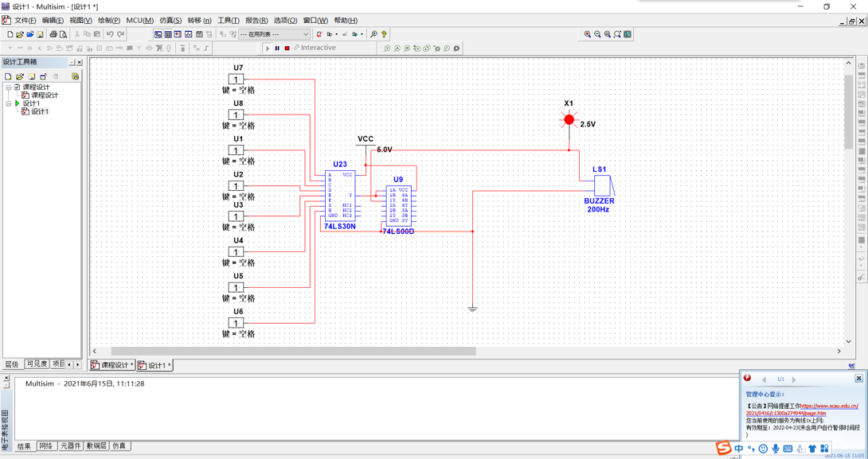Viewport: 868px width, 459px height.
Task: Save the design with the main toolbar disk icon
Action: coord(40,34)
